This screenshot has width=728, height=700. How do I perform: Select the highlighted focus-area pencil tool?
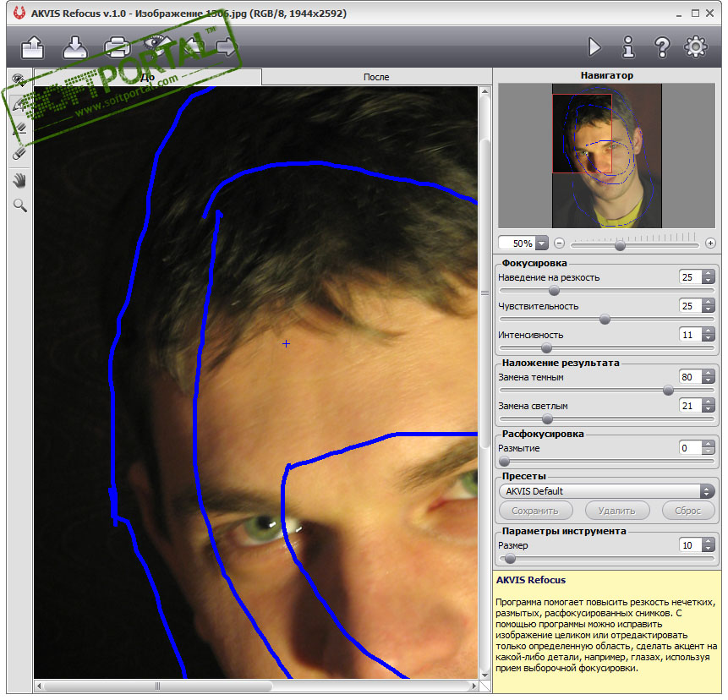(19, 105)
